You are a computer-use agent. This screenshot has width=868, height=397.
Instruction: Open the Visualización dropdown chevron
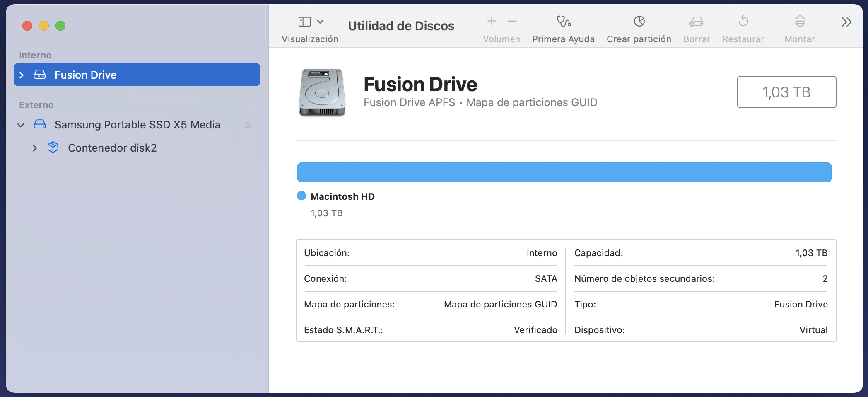coord(320,22)
